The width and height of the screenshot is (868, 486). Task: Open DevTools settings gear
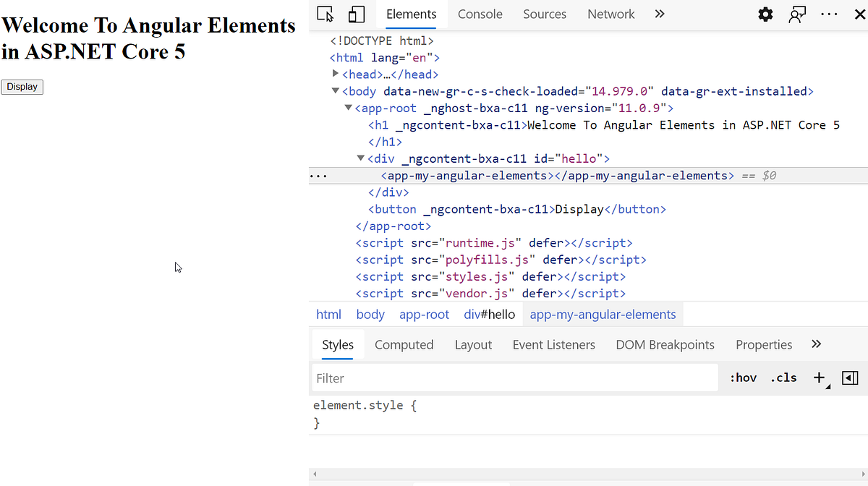pos(765,14)
